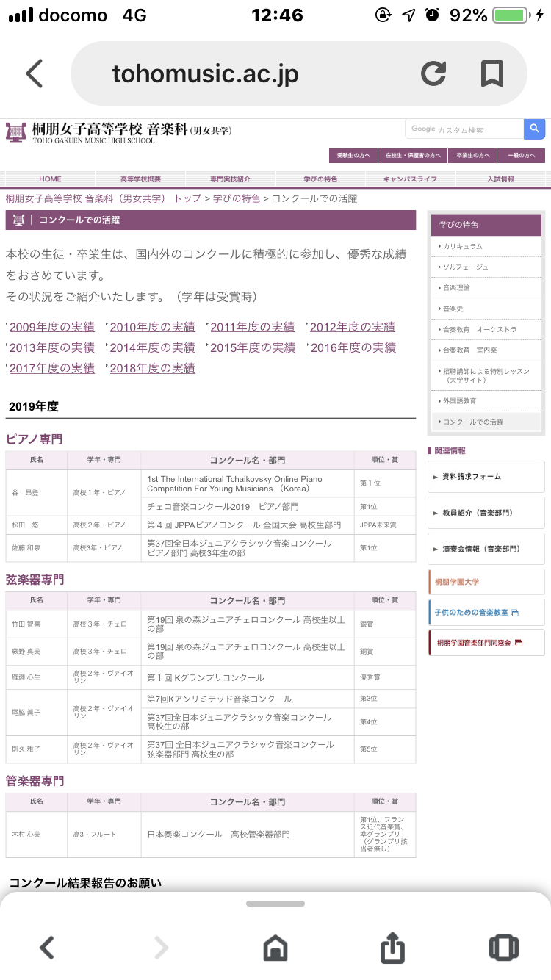Viewport: 551px width, 980px height.
Task: Open 2017年度の実績 link
Action: click(52, 368)
